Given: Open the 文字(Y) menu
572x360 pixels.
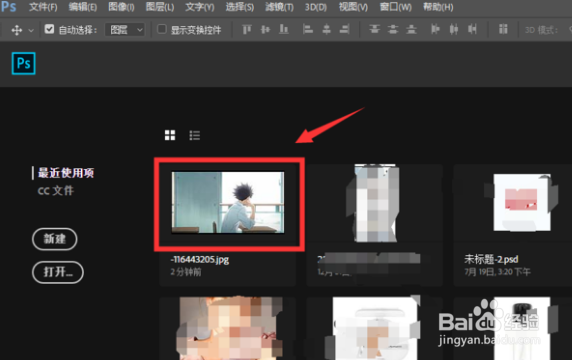Looking at the screenshot, I should tap(200, 7).
